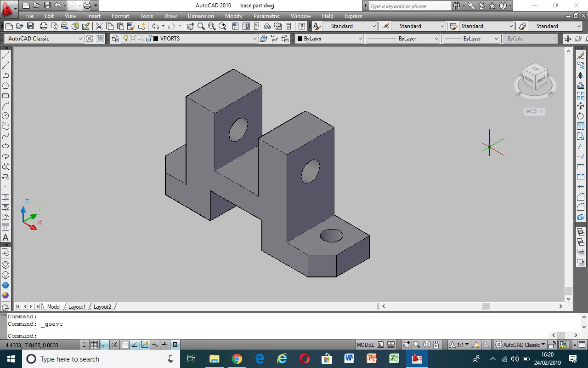The width and height of the screenshot is (588, 368).
Task: Click the MODEL button in the status bar
Action: [x=365, y=344]
